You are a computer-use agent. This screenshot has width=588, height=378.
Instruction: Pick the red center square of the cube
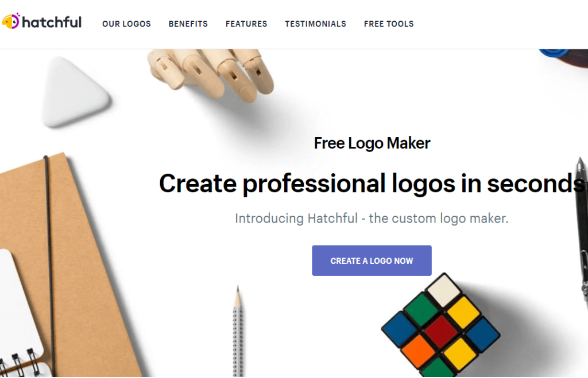coord(440,332)
